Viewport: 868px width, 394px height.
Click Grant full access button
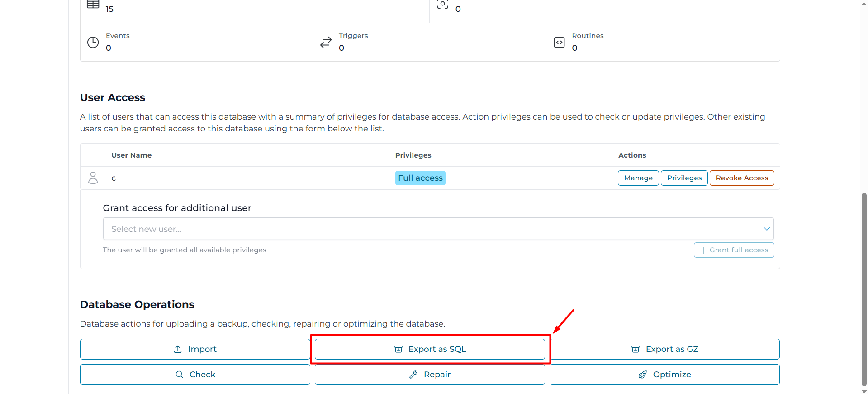(x=734, y=250)
